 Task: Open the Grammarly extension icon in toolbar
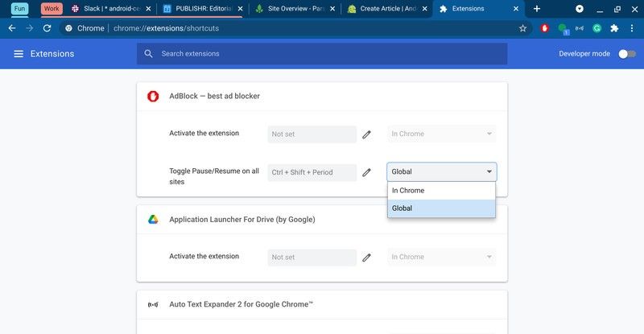click(597, 28)
